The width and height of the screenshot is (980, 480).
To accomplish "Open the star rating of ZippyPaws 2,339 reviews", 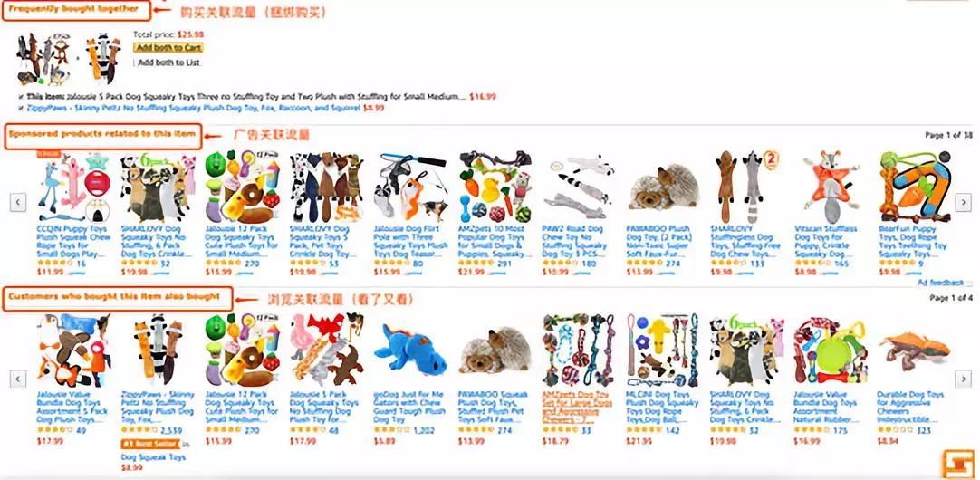I will pos(140,430).
